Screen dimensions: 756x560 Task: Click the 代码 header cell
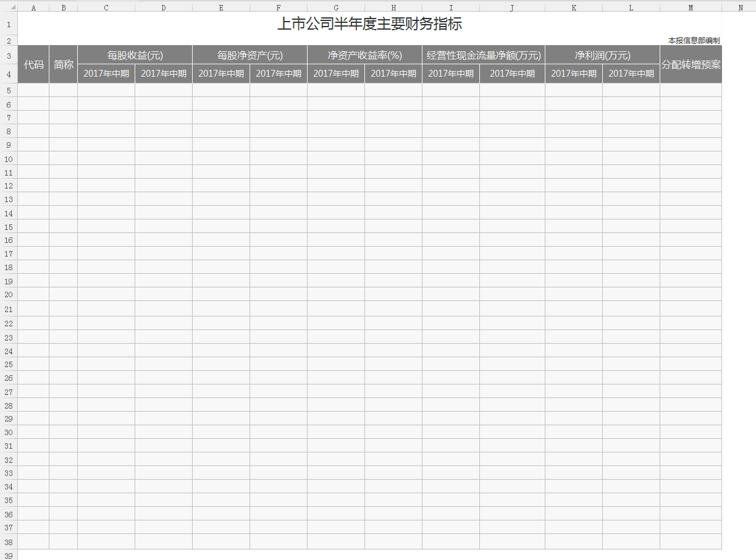(33, 64)
